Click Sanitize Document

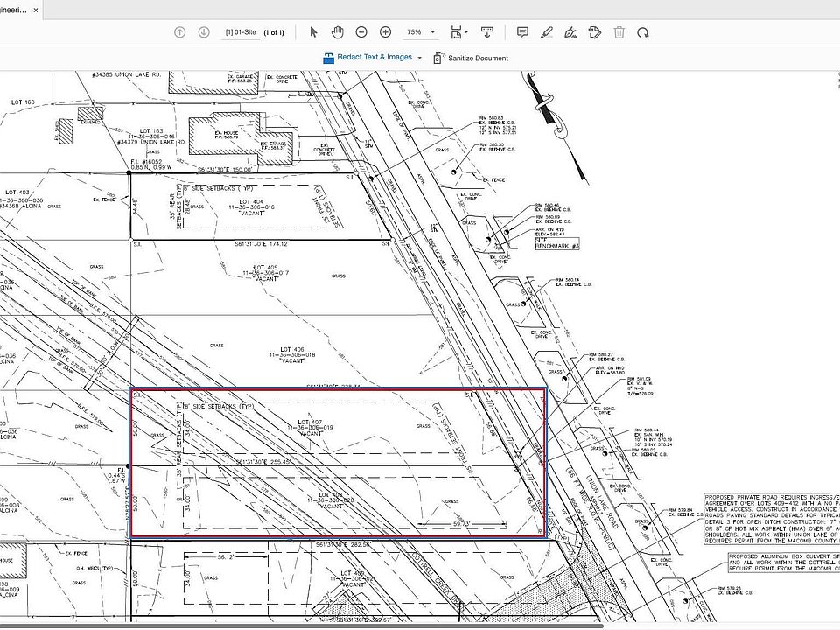[x=471, y=58]
